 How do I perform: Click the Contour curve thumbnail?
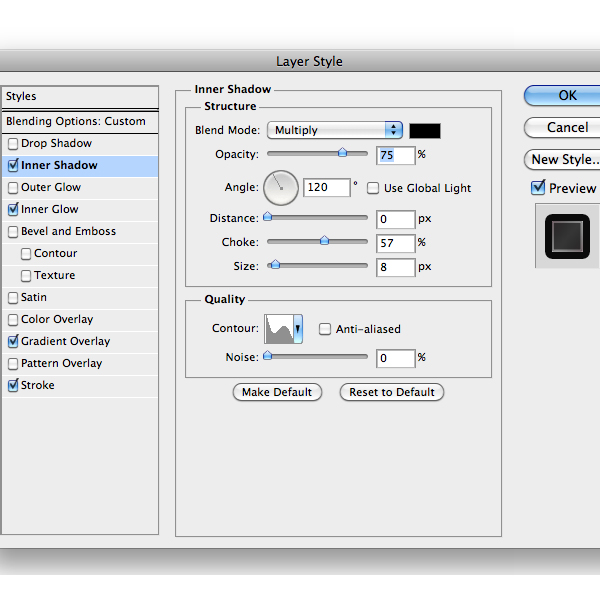click(x=279, y=329)
